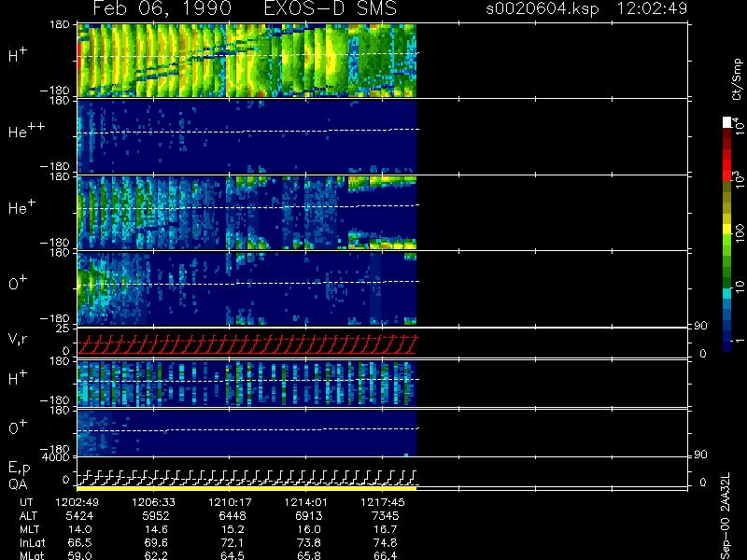Viewport: 747px width, 560px height.
Task: Click the InLat value 74.8
Action: click(385, 542)
